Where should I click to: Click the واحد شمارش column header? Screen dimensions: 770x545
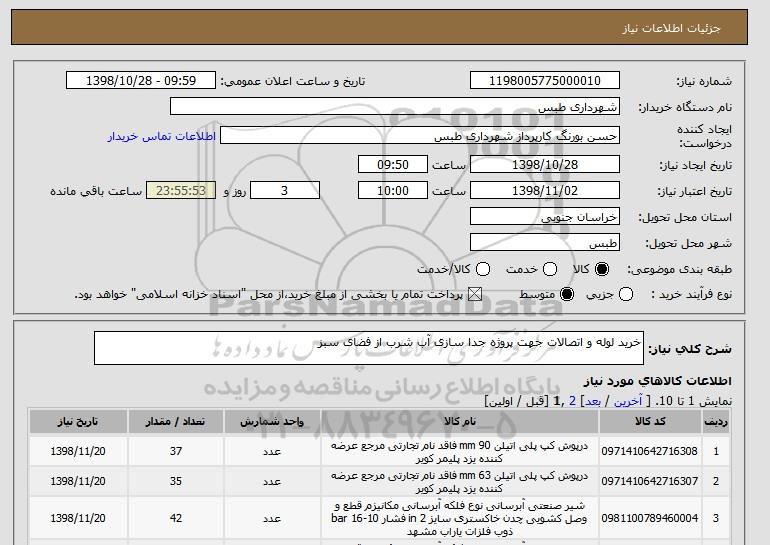pos(272,422)
